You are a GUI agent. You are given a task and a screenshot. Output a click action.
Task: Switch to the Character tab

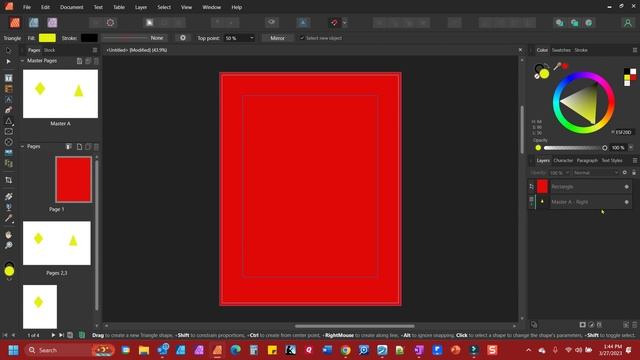tap(563, 160)
